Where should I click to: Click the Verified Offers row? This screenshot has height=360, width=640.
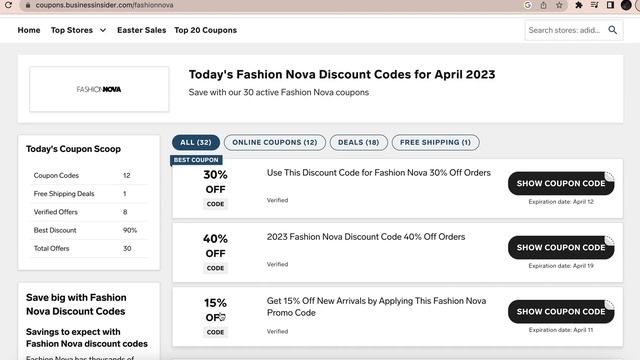tap(89, 212)
